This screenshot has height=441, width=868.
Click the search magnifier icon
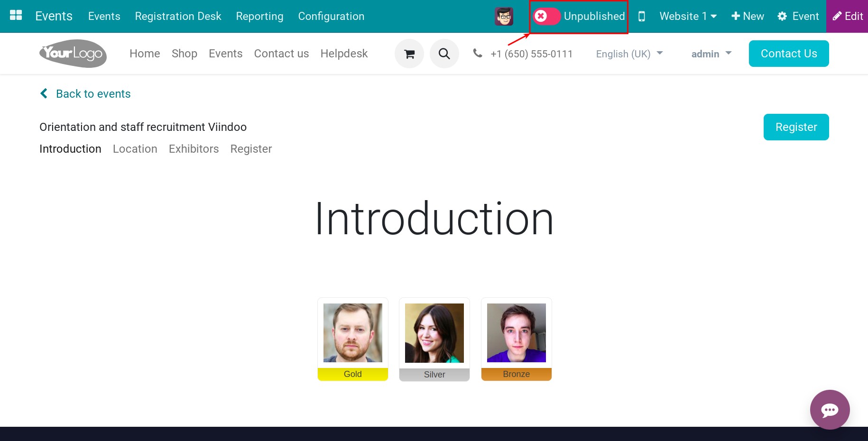[444, 54]
